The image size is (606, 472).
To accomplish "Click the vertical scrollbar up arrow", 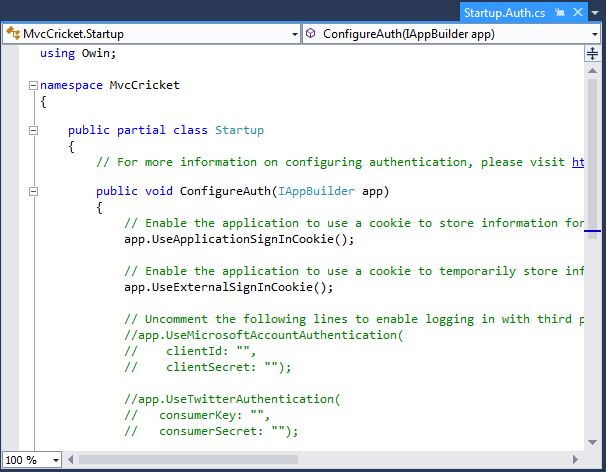I will (x=592, y=70).
